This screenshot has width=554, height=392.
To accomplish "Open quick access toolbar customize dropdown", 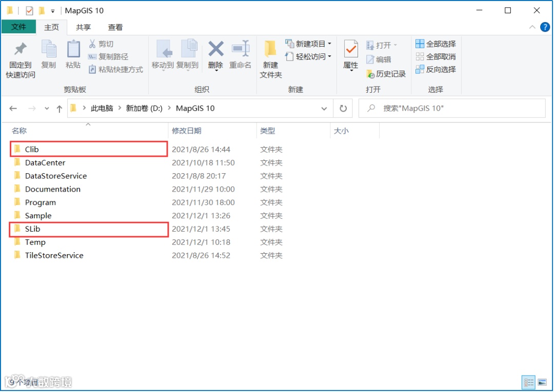I will click(x=53, y=11).
